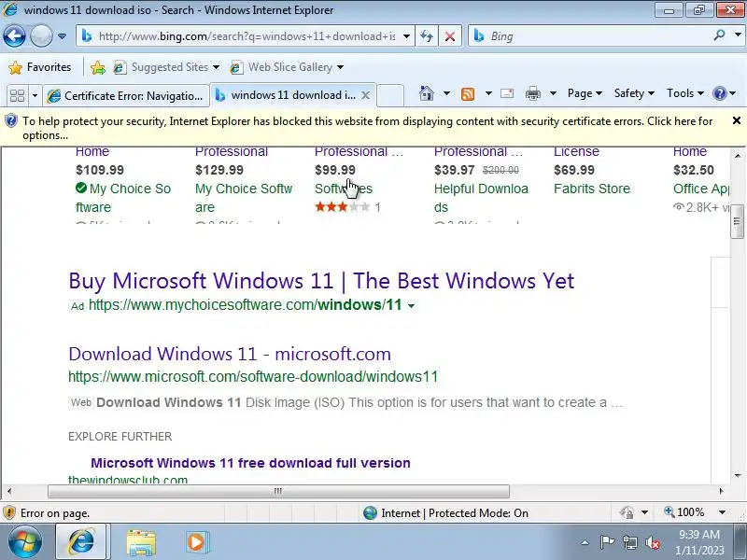Click the Refresh button beside address bar
Viewport: 747px width, 560px height.
point(427,36)
